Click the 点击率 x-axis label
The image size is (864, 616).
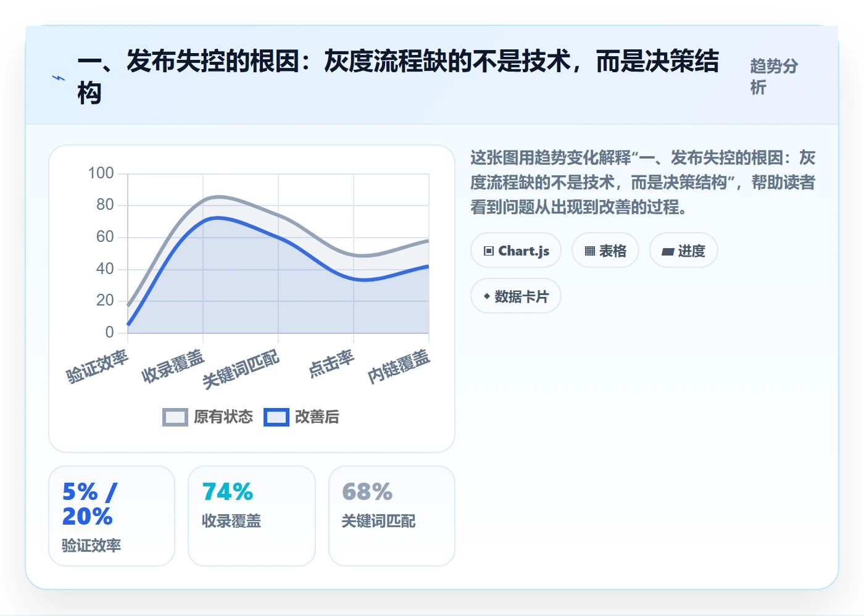tap(331, 364)
